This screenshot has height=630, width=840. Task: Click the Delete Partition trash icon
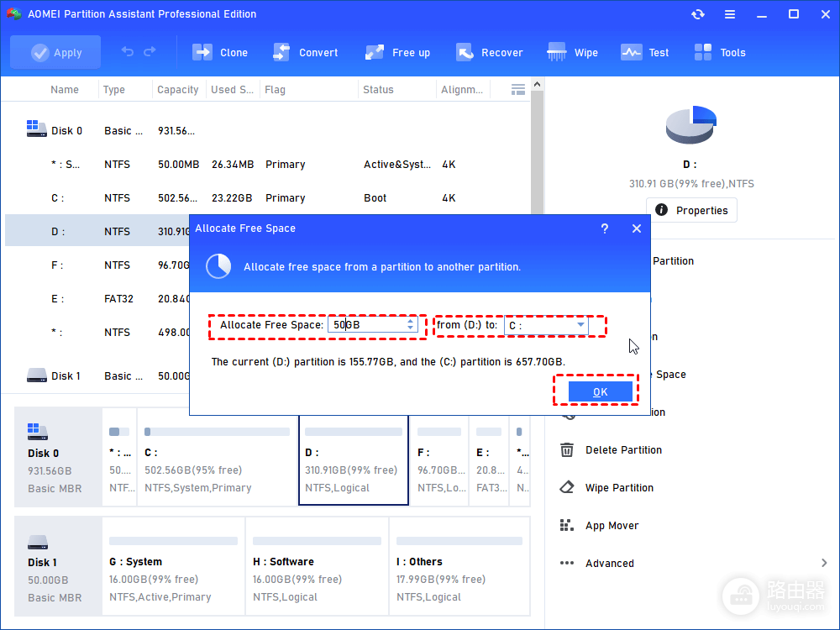[567, 450]
